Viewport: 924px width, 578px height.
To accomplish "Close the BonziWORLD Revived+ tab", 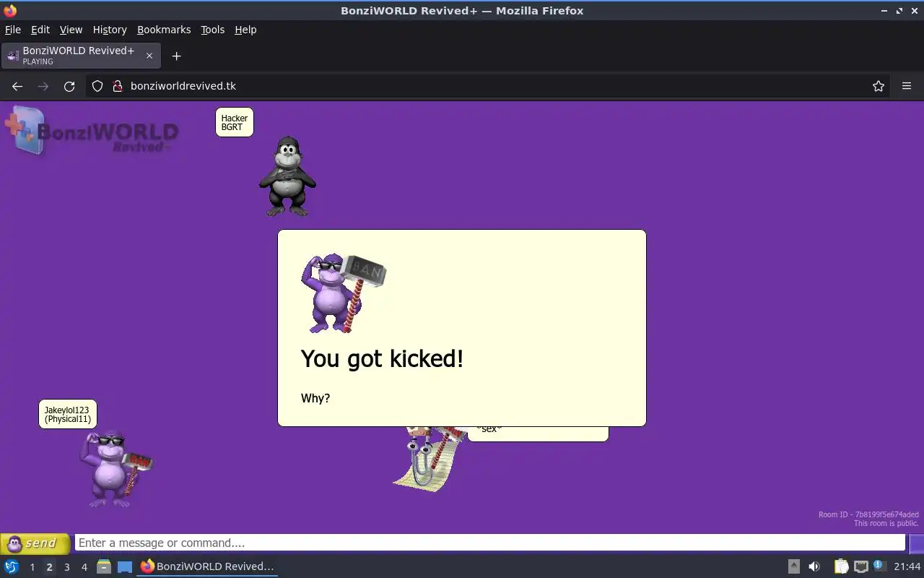I will pyautogui.click(x=149, y=56).
